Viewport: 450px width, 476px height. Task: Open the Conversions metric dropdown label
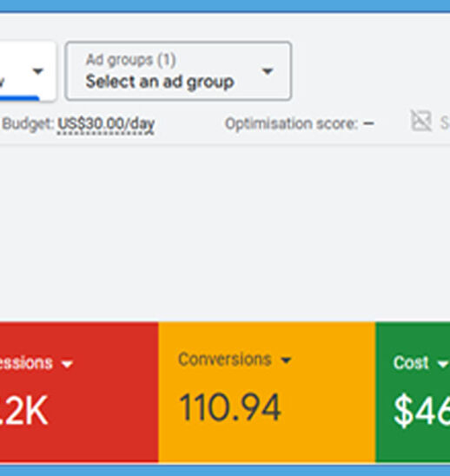[225, 360]
